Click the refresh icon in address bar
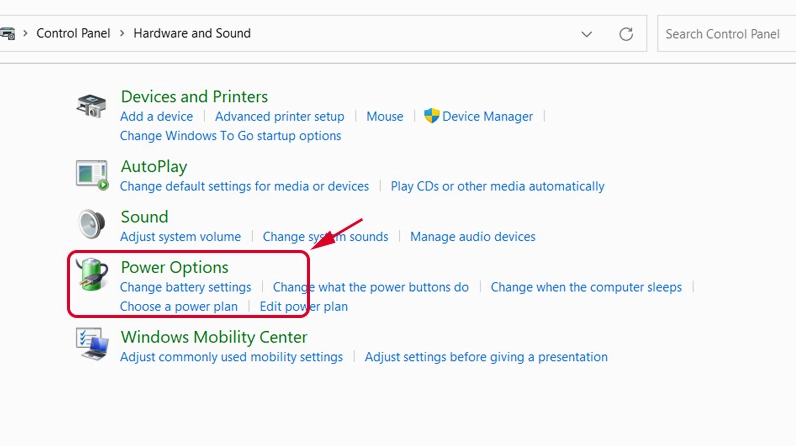Viewport: 796px width, 446px height. point(626,34)
